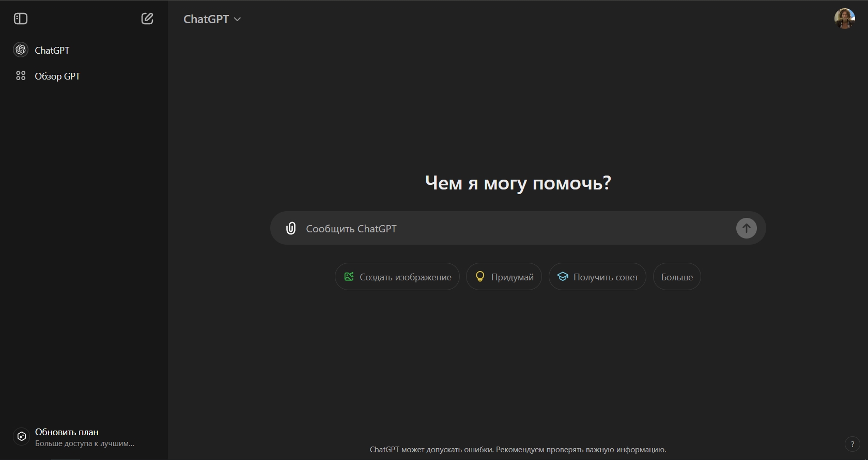Start a new chat with pencil icon
Viewport: 868px width, 460px height.
coord(147,19)
